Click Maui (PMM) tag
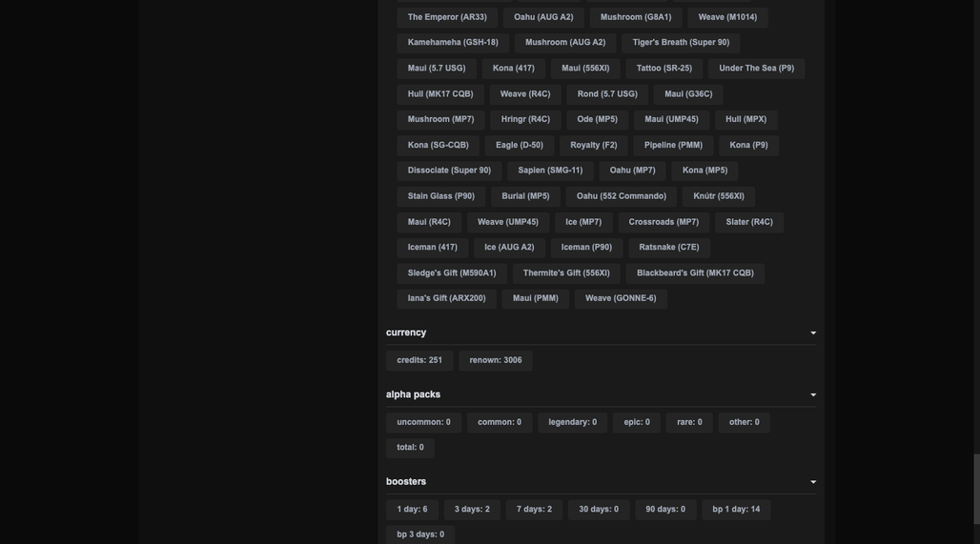The width and height of the screenshot is (980, 544). tap(535, 298)
